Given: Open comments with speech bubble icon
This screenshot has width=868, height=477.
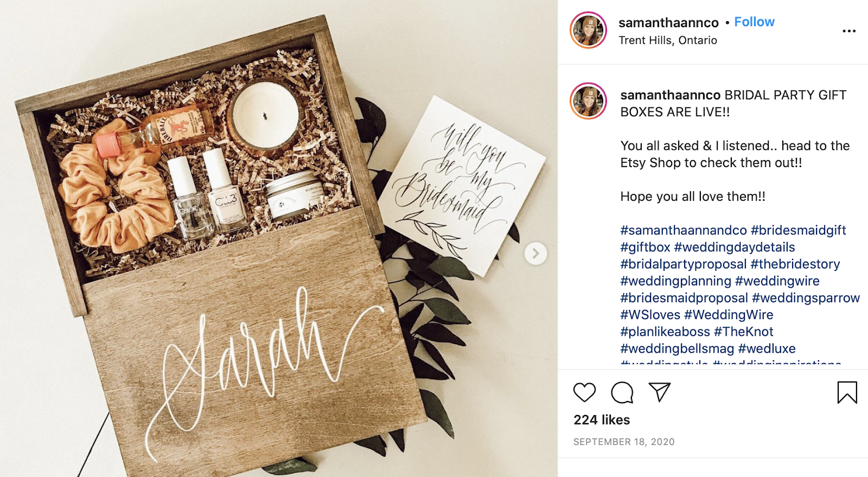Looking at the screenshot, I should click(x=622, y=392).
